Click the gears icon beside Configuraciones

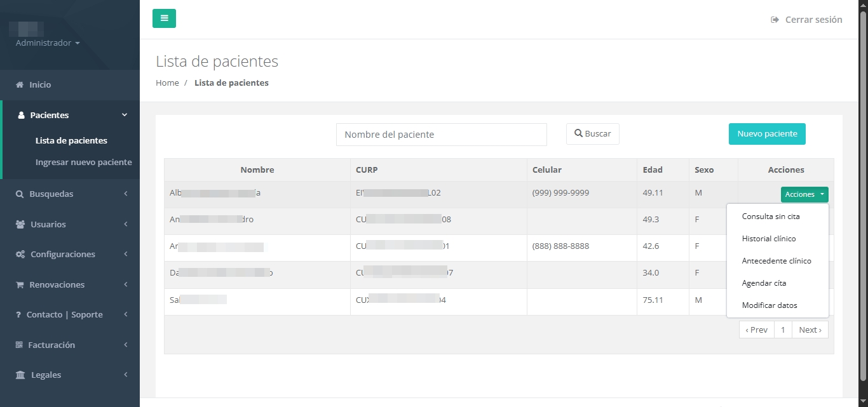(20, 255)
